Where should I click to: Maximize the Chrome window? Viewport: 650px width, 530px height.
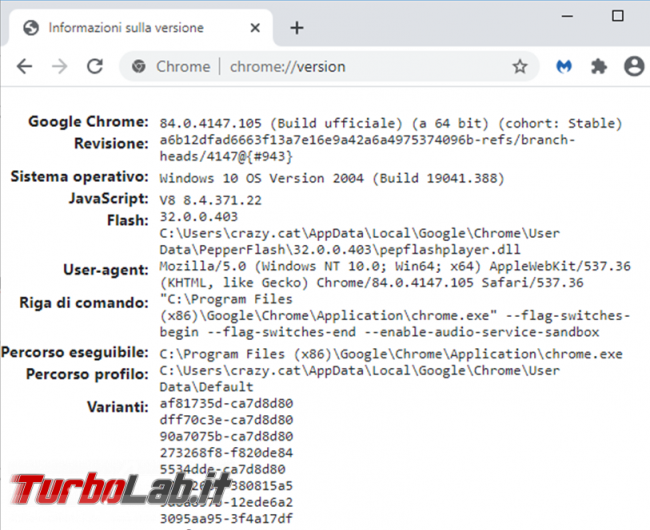tap(618, 16)
